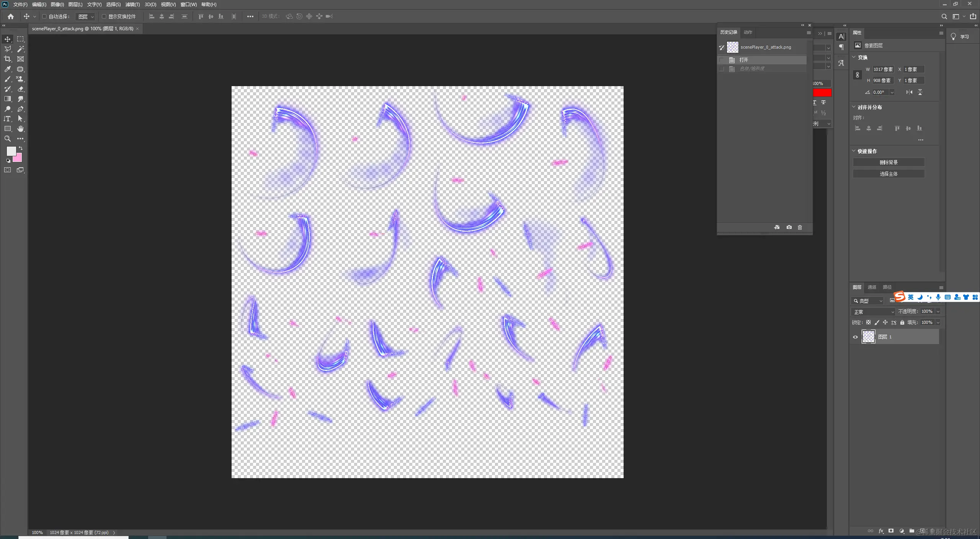Toggle width-height link in Properties
The height and width of the screenshot is (539, 980).
(857, 75)
